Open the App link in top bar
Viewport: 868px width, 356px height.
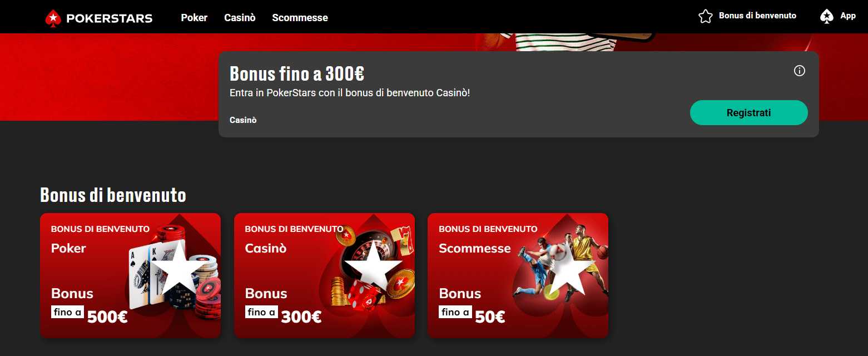[847, 16]
